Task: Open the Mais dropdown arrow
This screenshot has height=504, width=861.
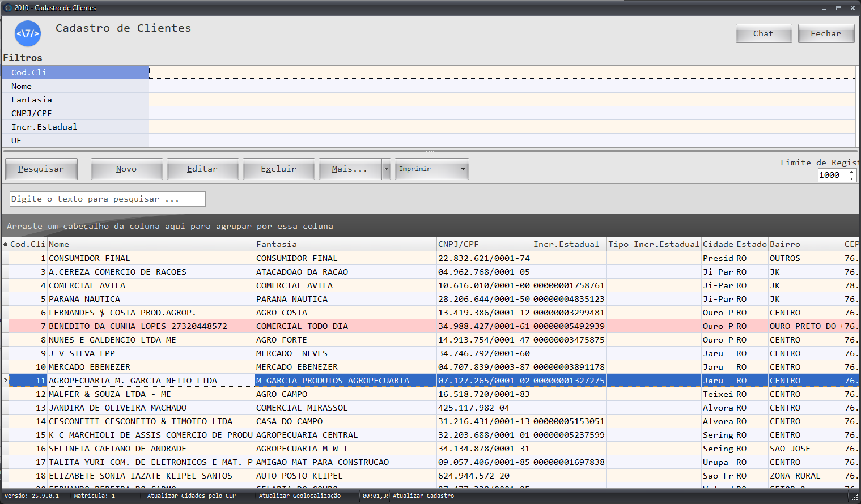Action: click(x=386, y=169)
